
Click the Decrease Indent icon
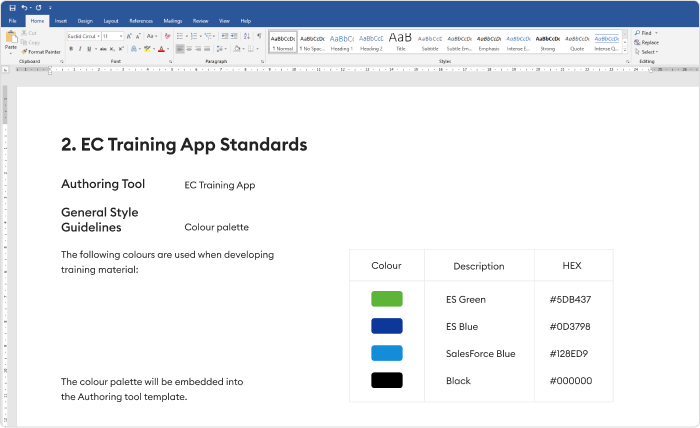225,36
